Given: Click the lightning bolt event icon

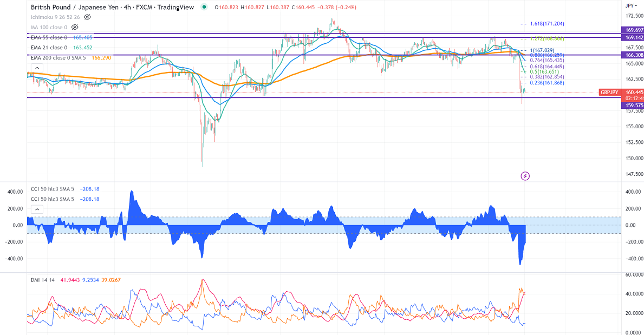Looking at the screenshot, I should click(525, 176).
